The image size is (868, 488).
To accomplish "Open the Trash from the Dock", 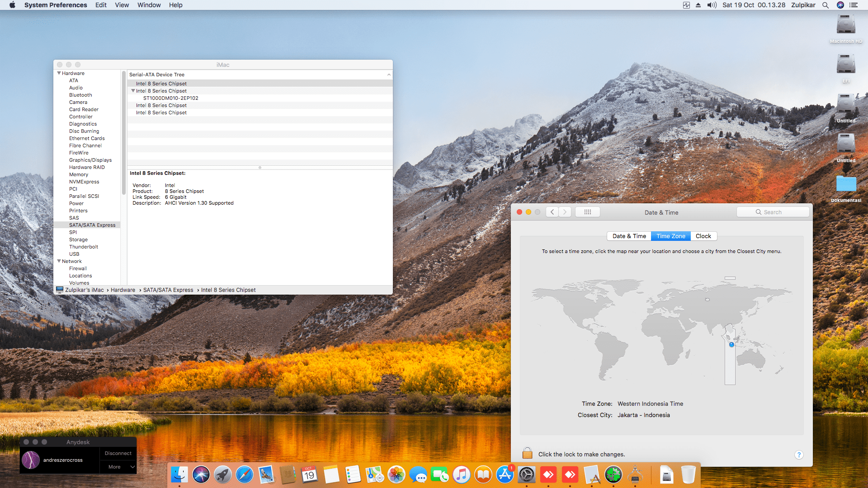I will point(689,474).
